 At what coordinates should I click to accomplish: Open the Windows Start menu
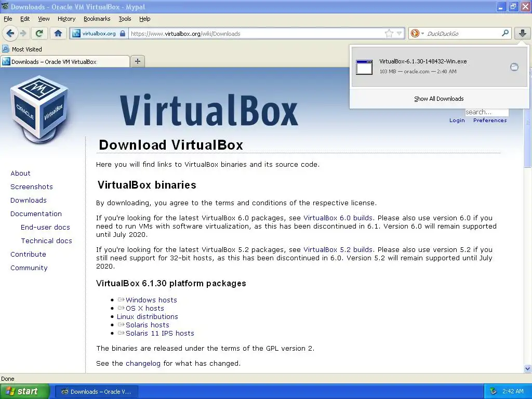[x=24, y=391]
